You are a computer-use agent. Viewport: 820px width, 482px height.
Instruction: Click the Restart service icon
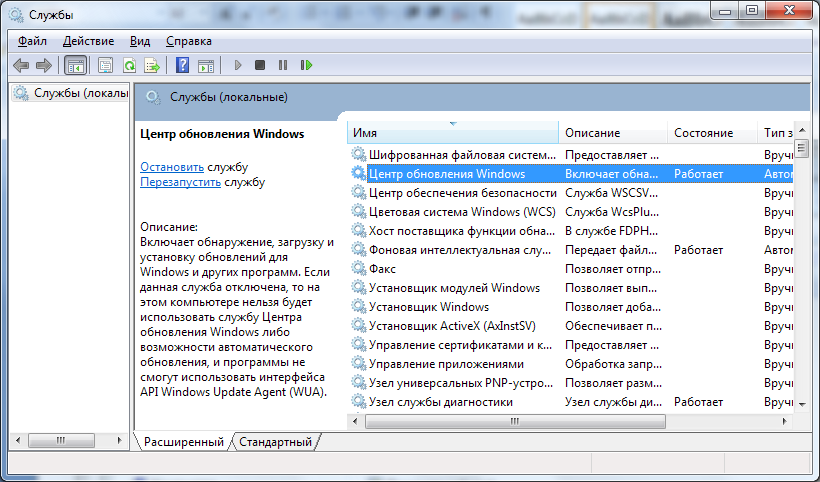(306, 65)
